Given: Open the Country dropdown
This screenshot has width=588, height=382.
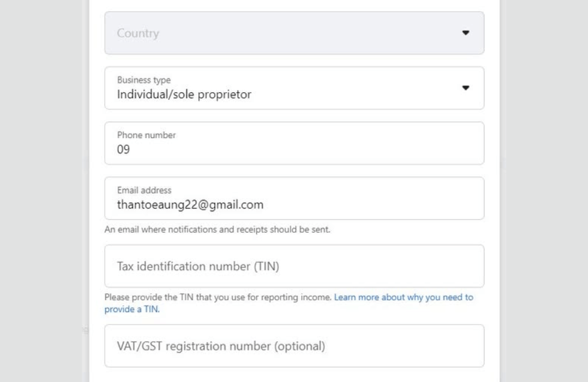Looking at the screenshot, I should coord(294,33).
